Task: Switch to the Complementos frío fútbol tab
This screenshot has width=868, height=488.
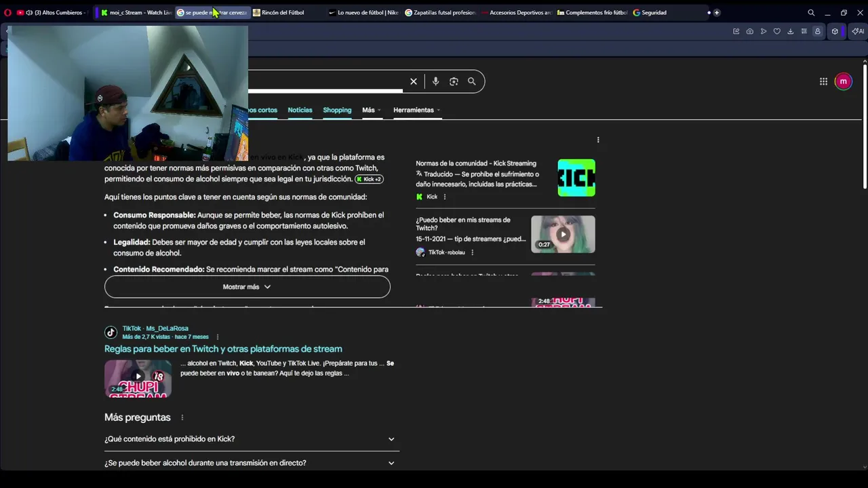Action: [592, 12]
